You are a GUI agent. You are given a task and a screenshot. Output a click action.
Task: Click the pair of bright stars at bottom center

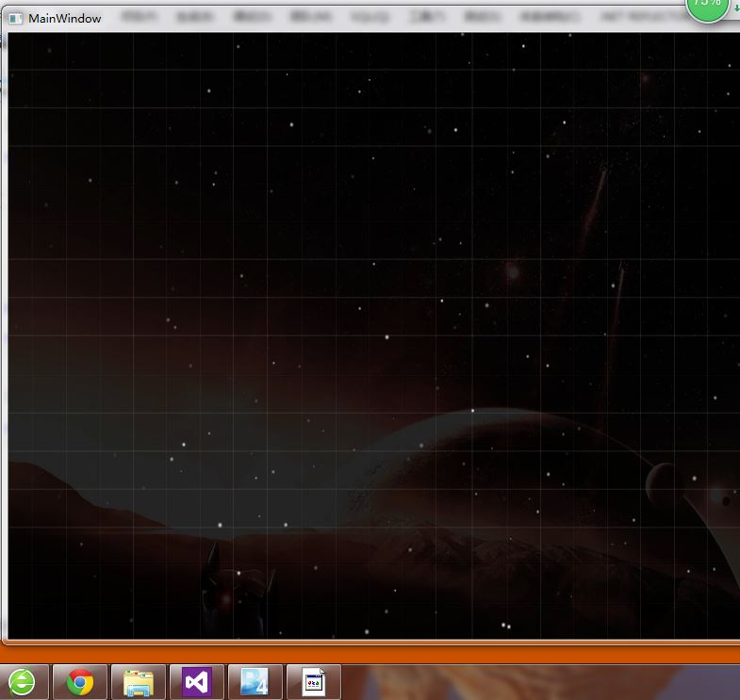tap(506, 626)
